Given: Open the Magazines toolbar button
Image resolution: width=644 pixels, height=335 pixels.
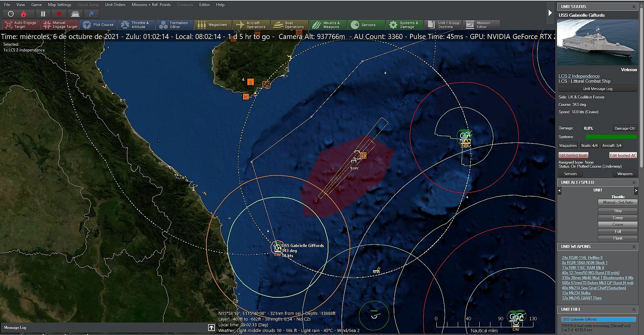Looking at the screenshot, I should pos(212,25).
